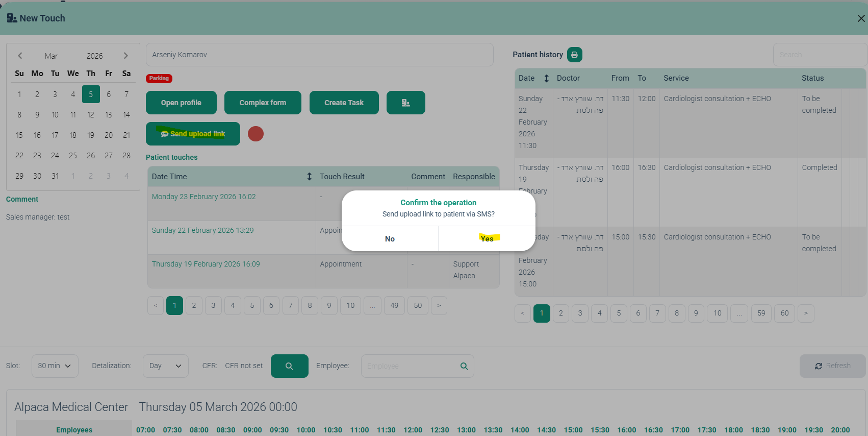Screen dimensions: 868x436
Task: Sort Patient history by Date arrow
Action: pyautogui.click(x=546, y=78)
